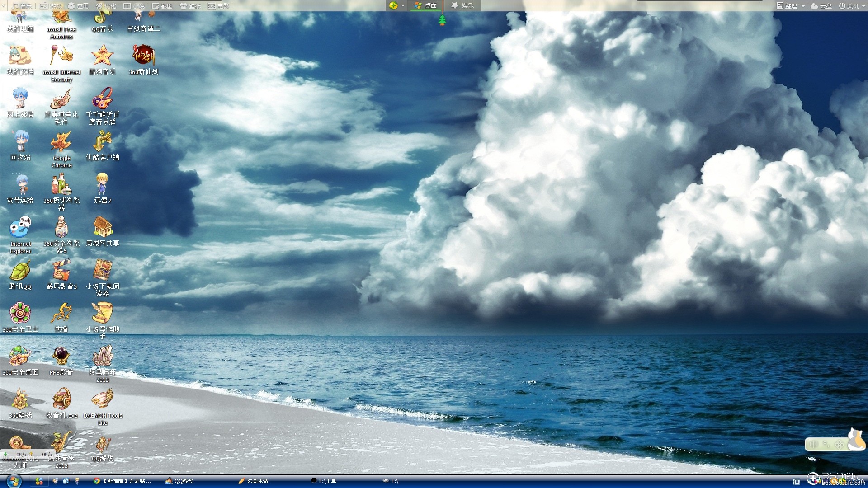Select the 回收站 recycle bin icon
This screenshot has height=488, width=868.
tap(20, 145)
